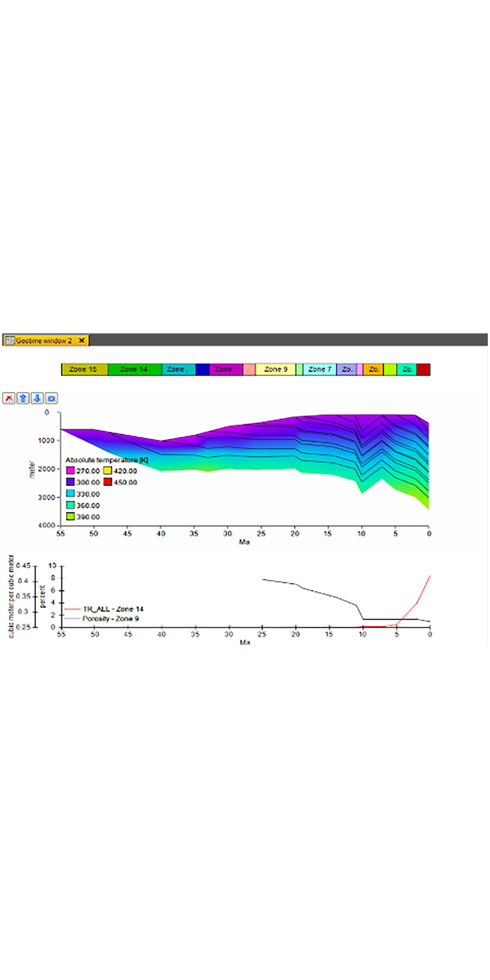Close the Geotime window 2 tab
Viewport: 490px width, 980px height.
point(82,340)
